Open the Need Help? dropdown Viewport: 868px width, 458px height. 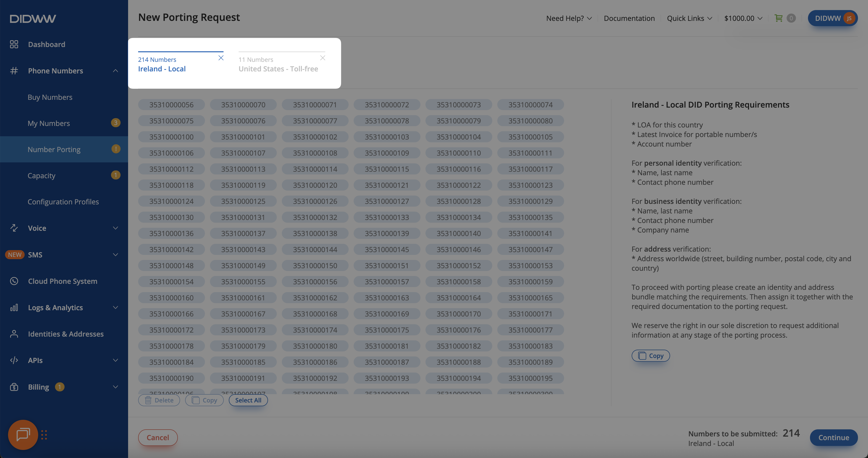click(568, 18)
